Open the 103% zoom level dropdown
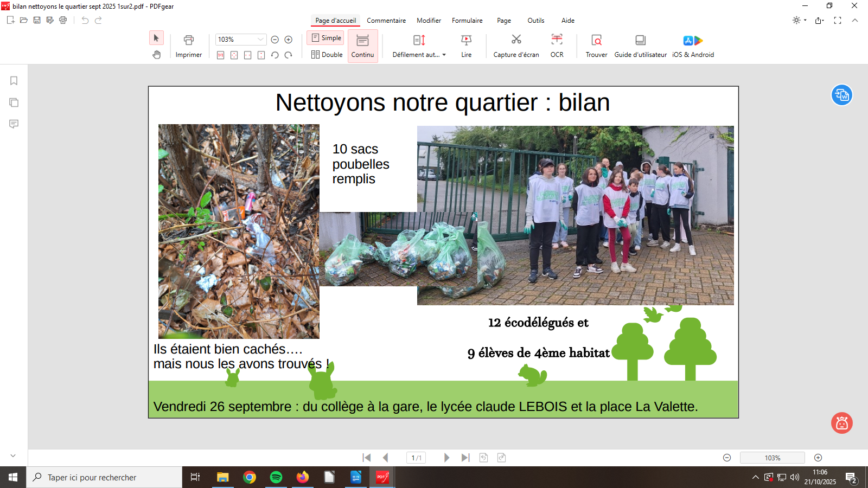The width and height of the screenshot is (868, 488). [260, 40]
